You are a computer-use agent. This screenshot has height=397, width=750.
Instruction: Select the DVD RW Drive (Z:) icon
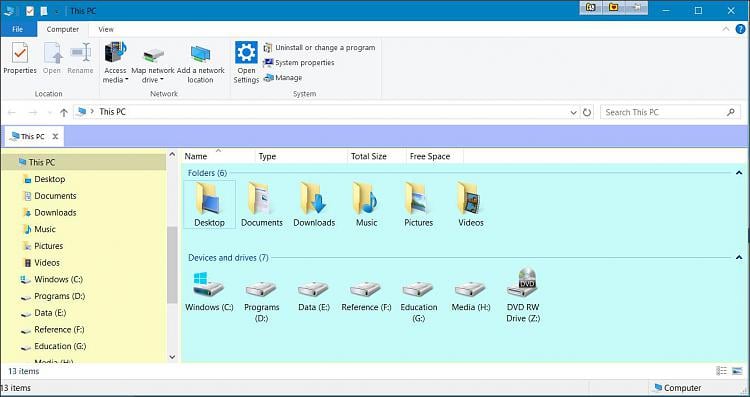(523, 295)
